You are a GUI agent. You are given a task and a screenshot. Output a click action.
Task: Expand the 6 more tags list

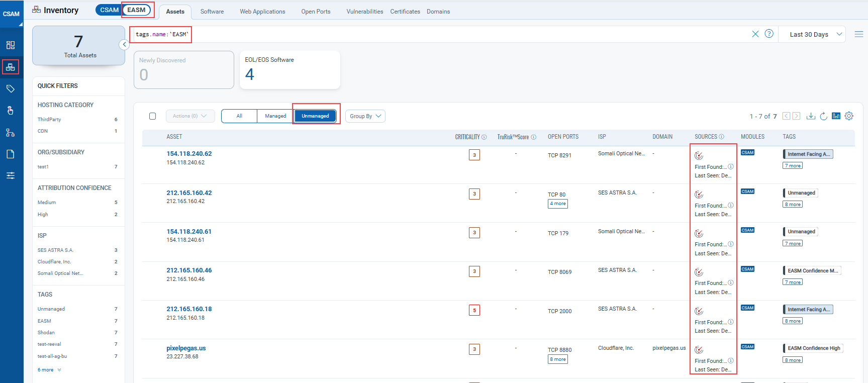[49, 370]
